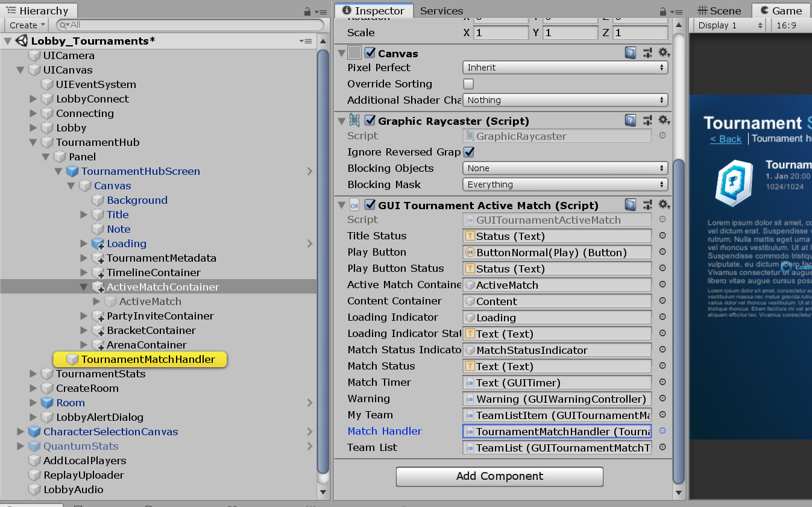Click the Graphic Raycaster settings gear icon
Viewport: 812px width, 507px height.
coord(664,121)
